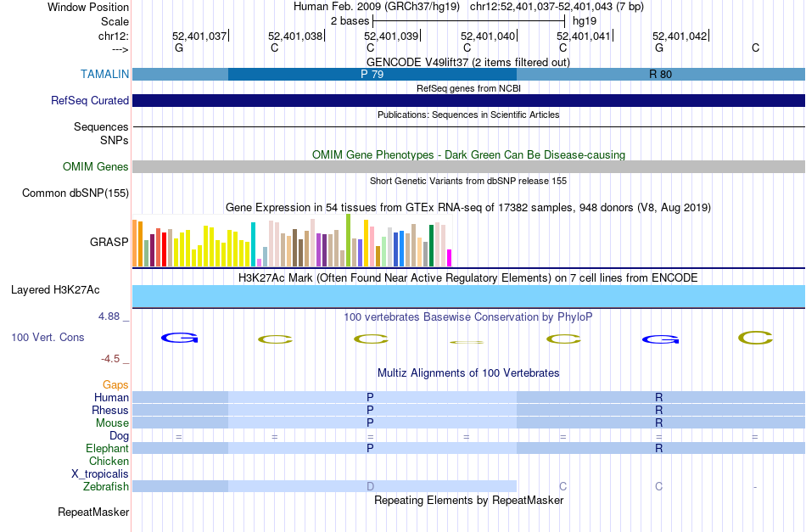806x532 pixels.
Task: Open Multiz Alignments of 100 Vertebrates title
Action: tap(468, 372)
